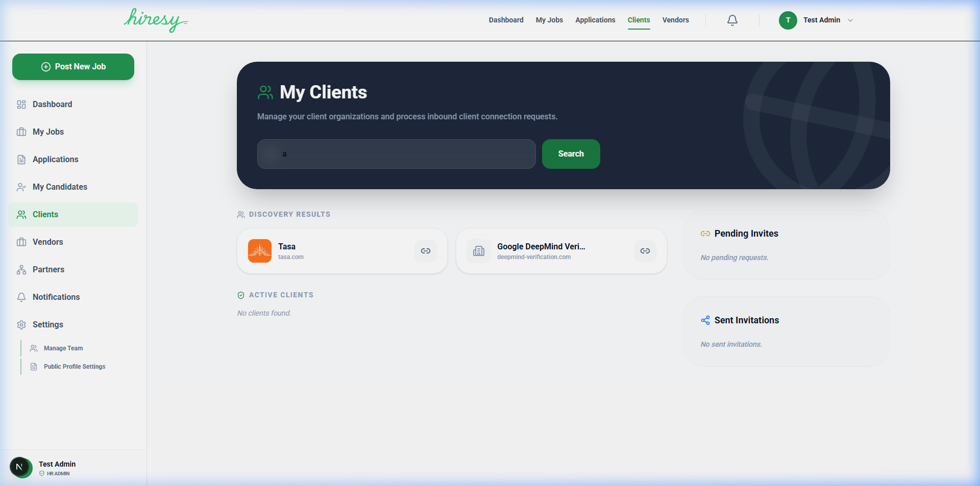Click the Google DeepMind link connect icon
This screenshot has width=980, height=486.
pos(645,251)
